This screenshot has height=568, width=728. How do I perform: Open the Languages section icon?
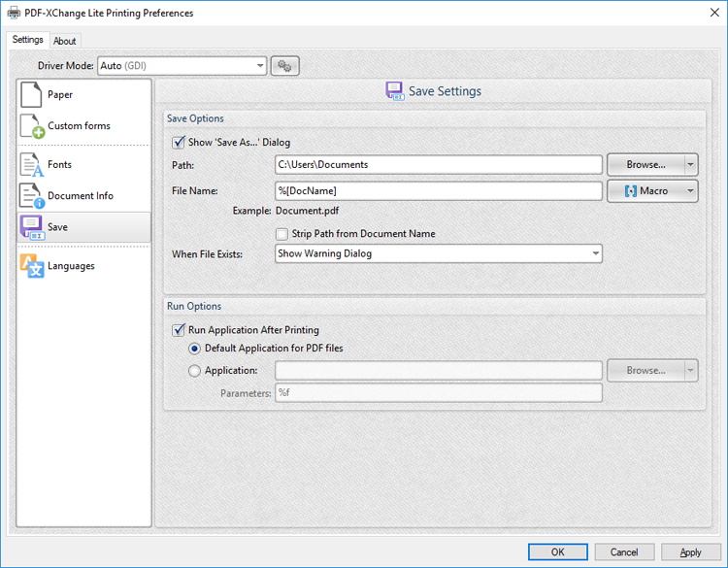pyautogui.click(x=32, y=266)
